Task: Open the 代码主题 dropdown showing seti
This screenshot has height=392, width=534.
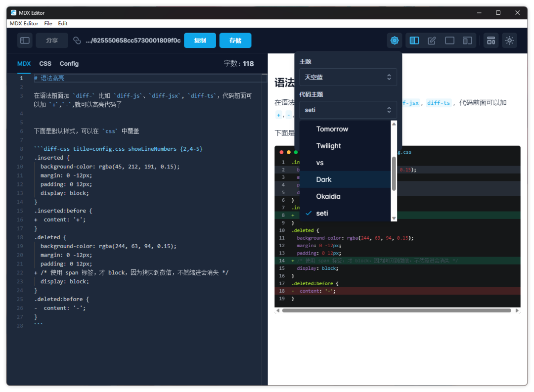Action: coord(348,110)
